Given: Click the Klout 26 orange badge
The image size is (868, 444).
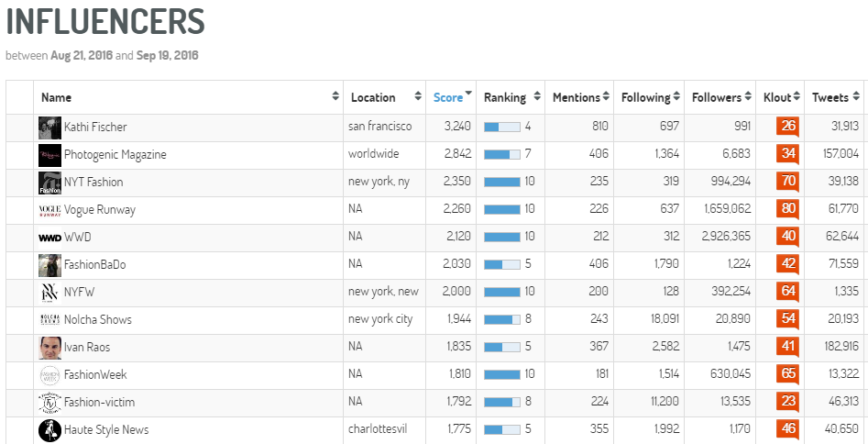Looking at the screenshot, I should coord(787,127).
